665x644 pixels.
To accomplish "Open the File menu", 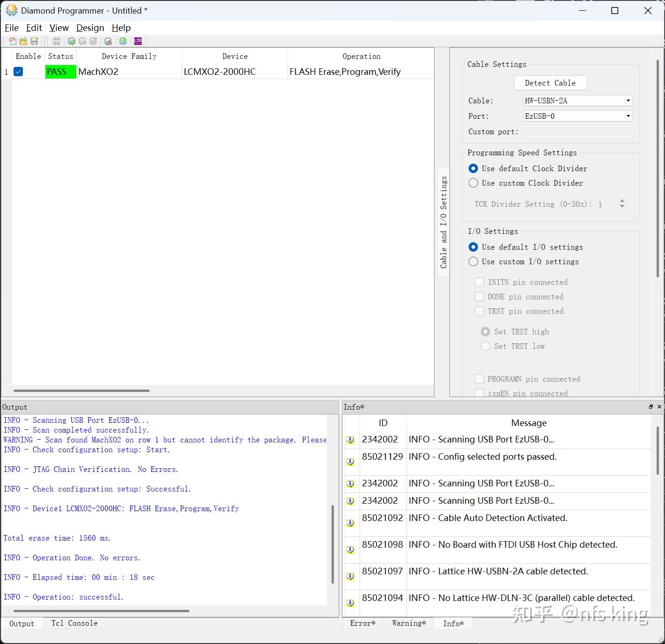I will 12,28.
